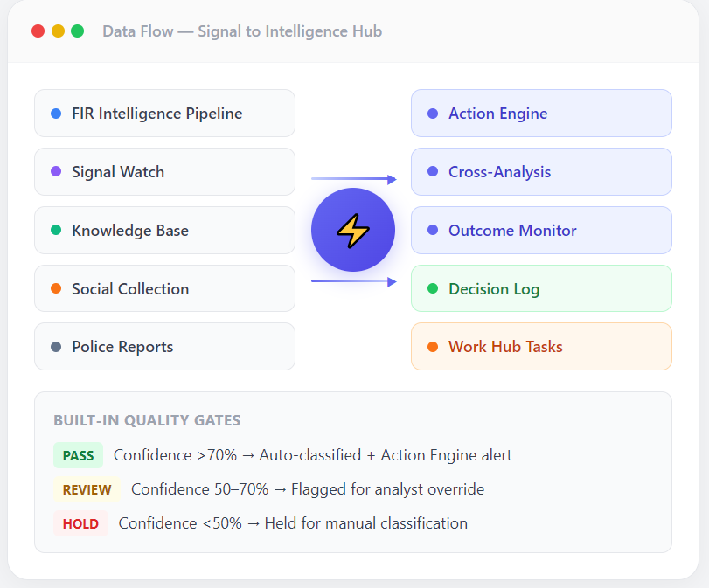Click the green dot beside Knowledge Base

tap(56, 230)
